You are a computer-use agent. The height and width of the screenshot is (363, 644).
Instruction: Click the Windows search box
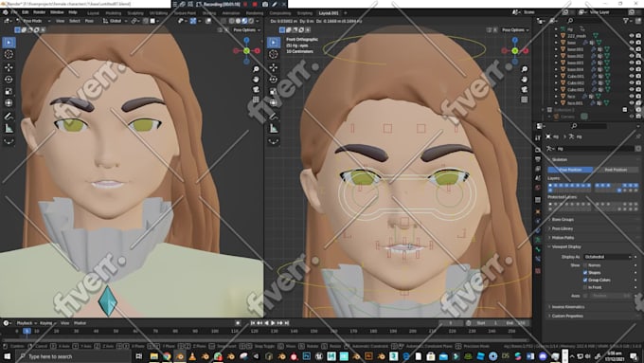74,356
